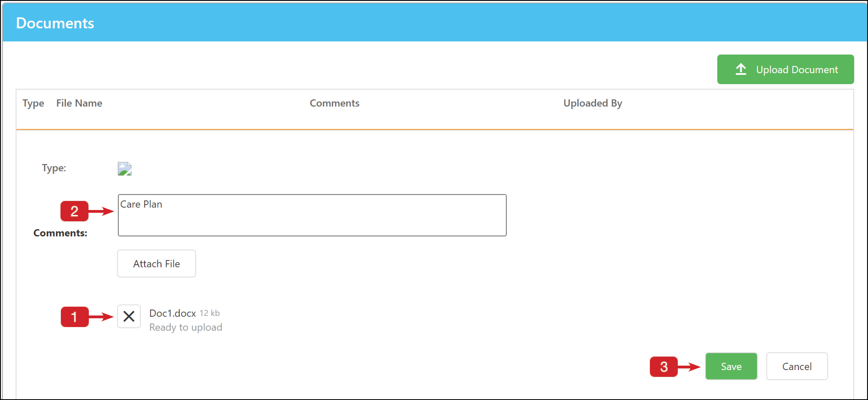Click the Uploaded By column header
The height and width of the screenshot is (400, 868).
tap(593, 103)
